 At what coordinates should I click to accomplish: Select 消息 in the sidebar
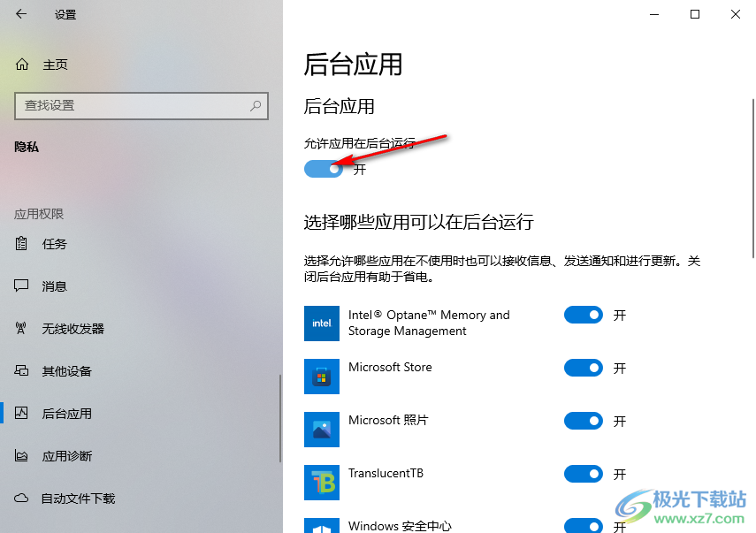pos(55,286)
